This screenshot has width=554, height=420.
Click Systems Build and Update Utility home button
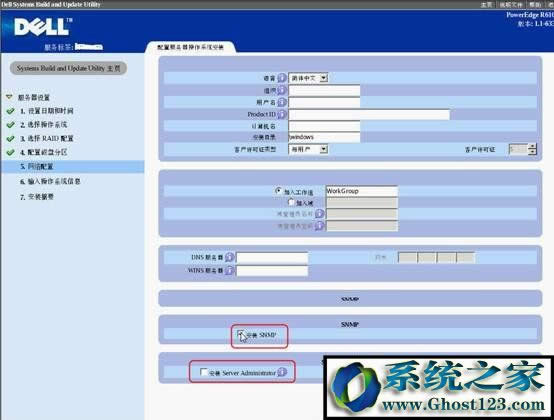[x=68, y=68]
